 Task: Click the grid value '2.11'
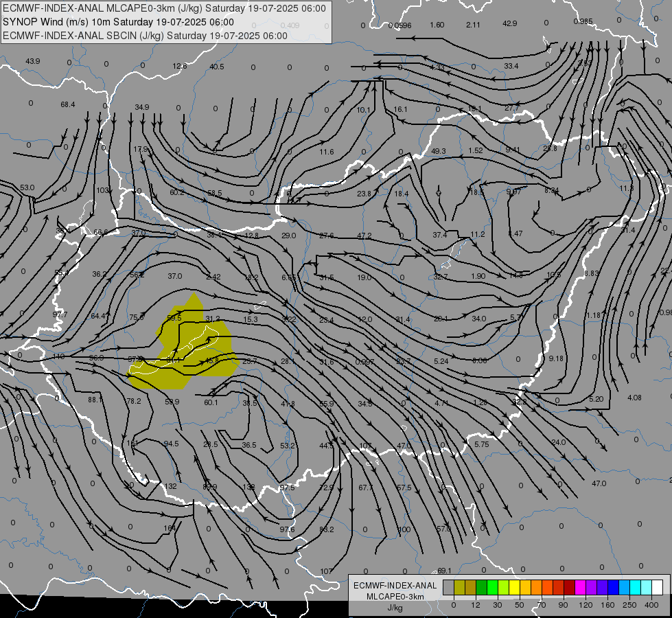click(x=473, y=25)
